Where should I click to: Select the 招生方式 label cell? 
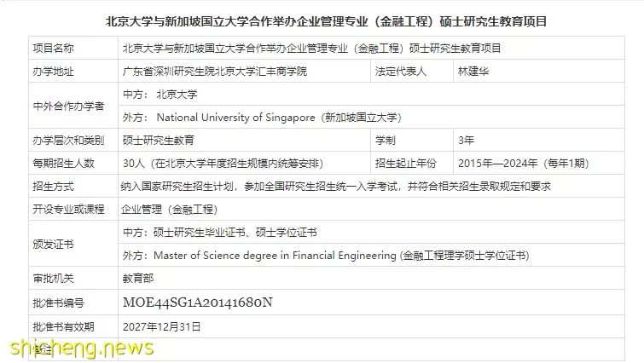pos(73,186)
